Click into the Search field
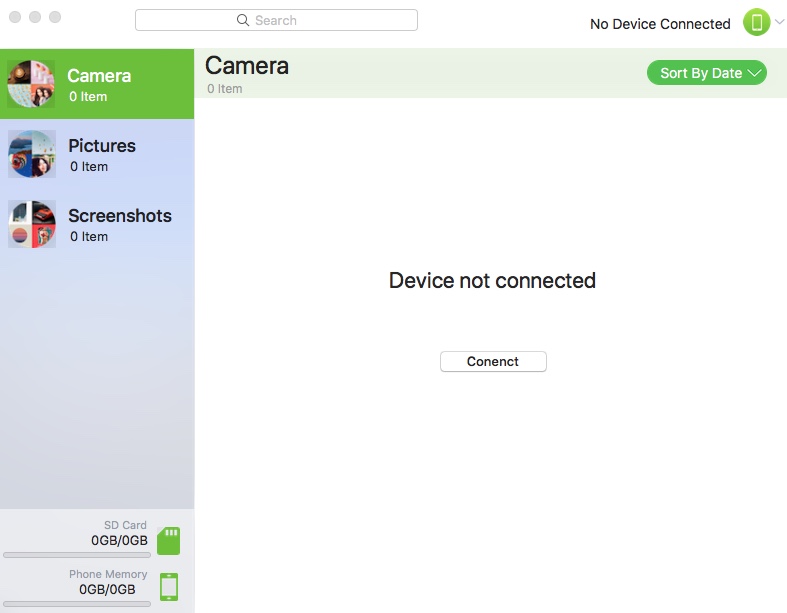 [276, 20]
